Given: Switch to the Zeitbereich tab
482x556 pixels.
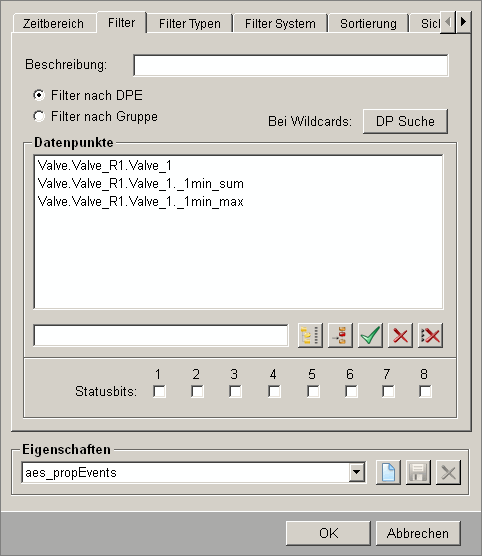Looking at the screenshot, I should [x=54, y=24].
